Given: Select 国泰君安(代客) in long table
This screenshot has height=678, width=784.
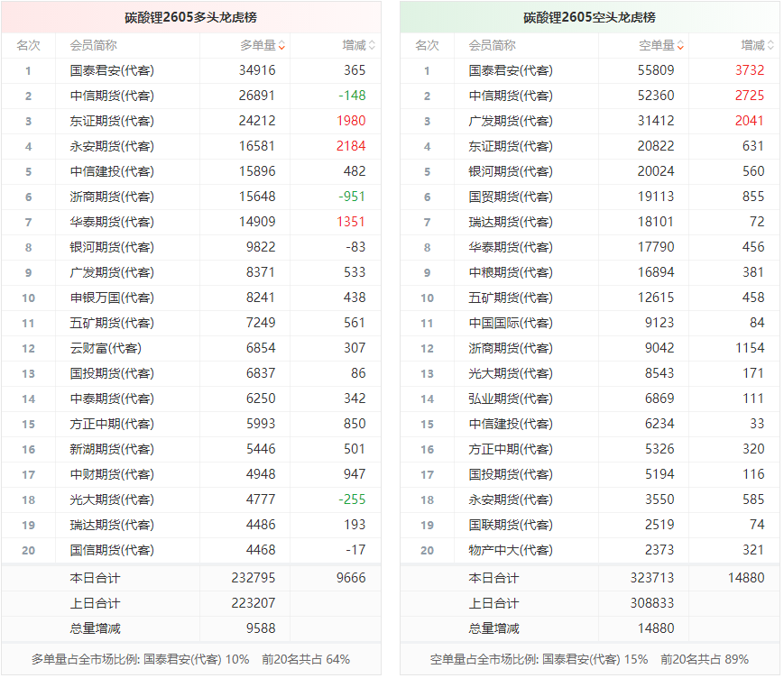Looking at the screenshot, I should click(112, 70).
